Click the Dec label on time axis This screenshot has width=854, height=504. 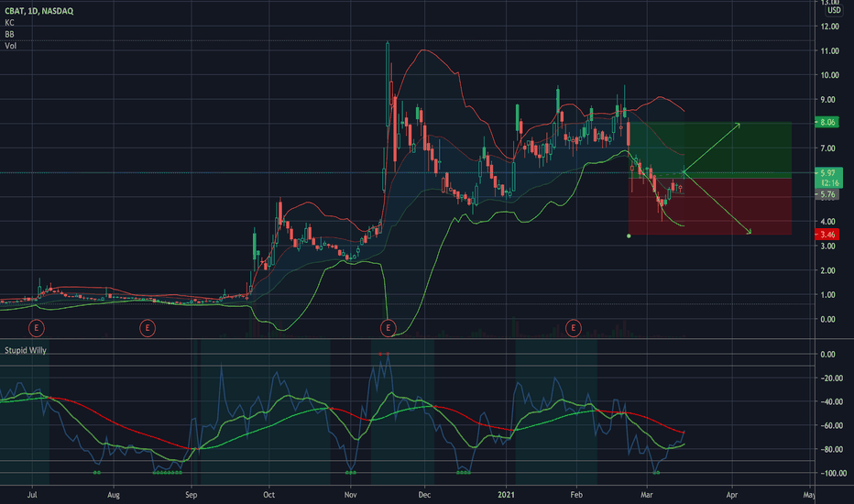[424, 495]
